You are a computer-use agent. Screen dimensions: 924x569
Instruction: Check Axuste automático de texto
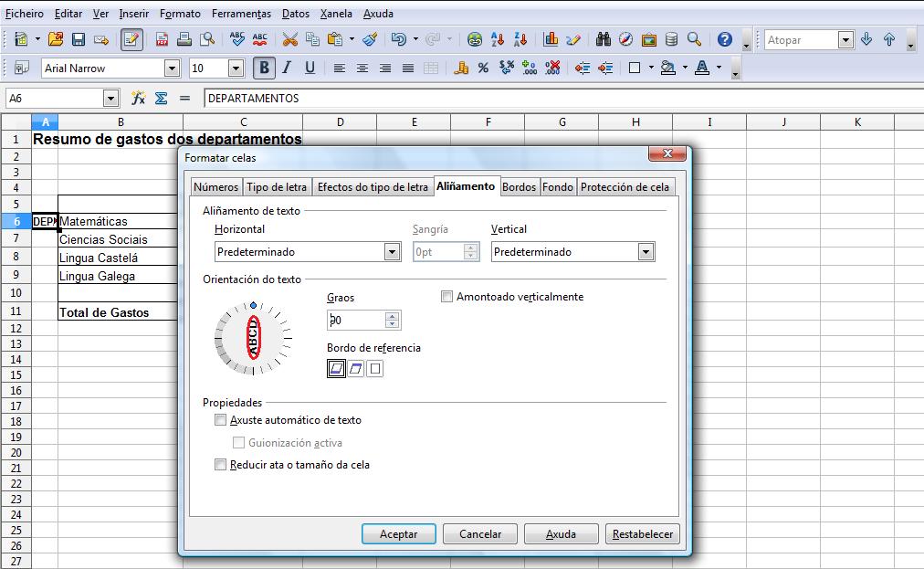click(x=220, y=420)
